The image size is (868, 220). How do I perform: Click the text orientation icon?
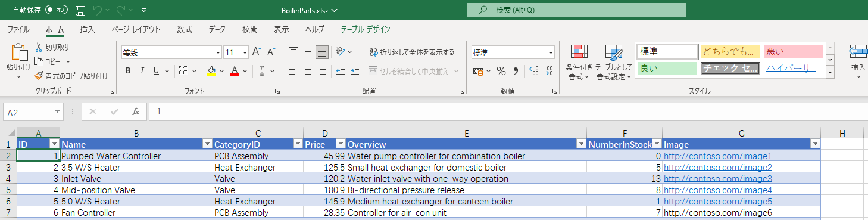click(340, 52)
